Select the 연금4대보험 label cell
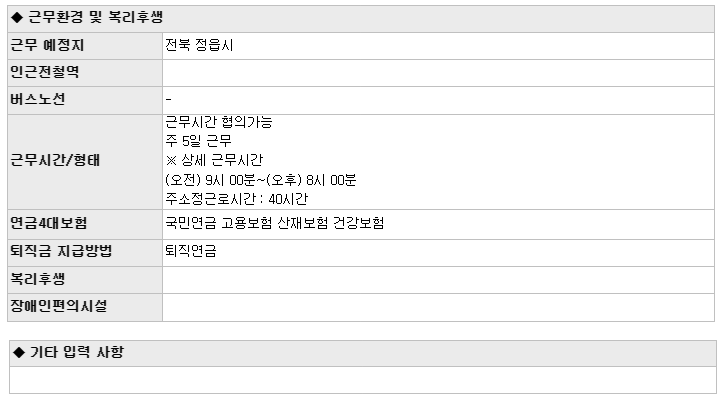This screenshot has height=402, width=723. [85, 224]
